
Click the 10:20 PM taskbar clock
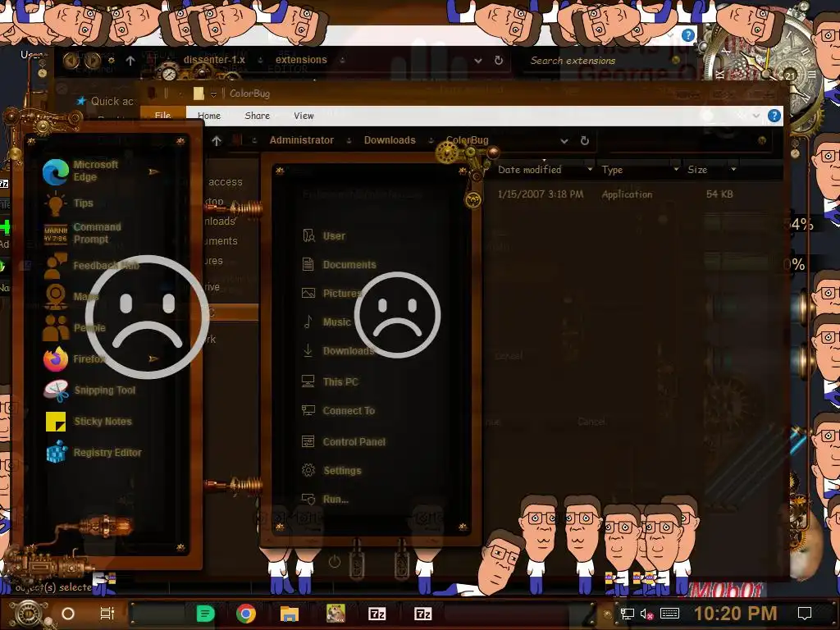[736, 614]
